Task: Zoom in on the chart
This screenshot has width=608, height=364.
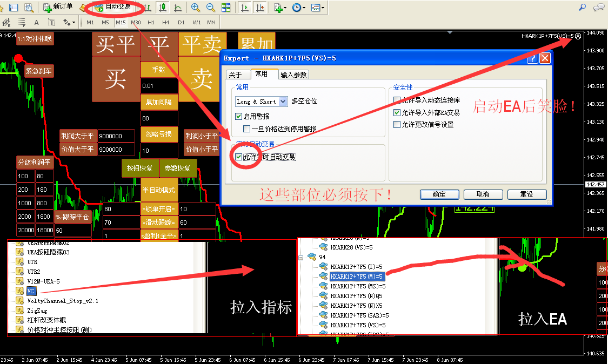Action: [195, 8]
